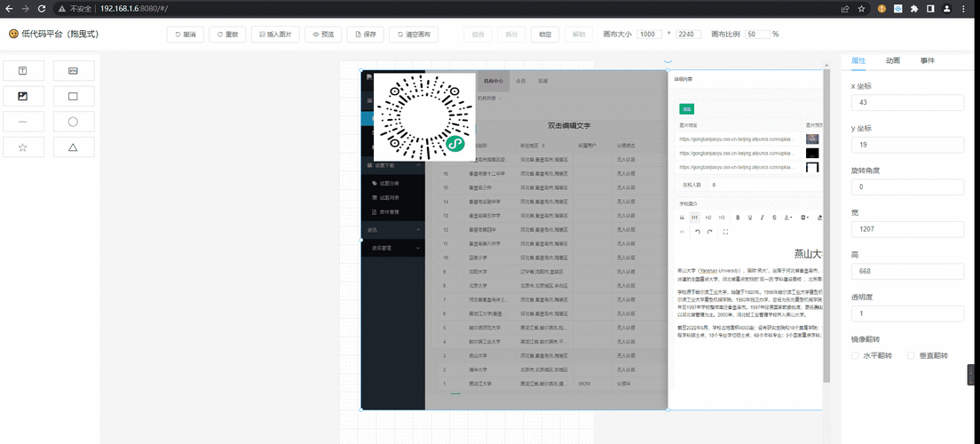Click the 撤消 undo button
The image size is (980, 444).
point(186,35)
